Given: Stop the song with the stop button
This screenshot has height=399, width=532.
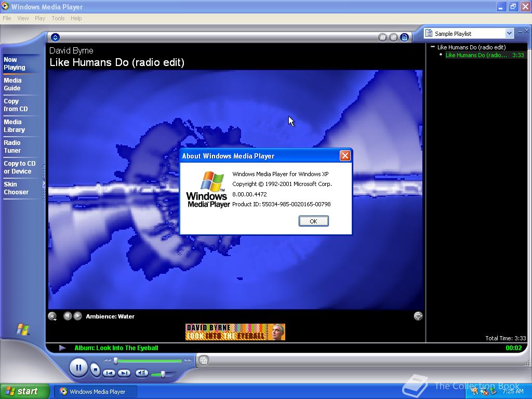Looking at the screenshot, I should [96, 369].
